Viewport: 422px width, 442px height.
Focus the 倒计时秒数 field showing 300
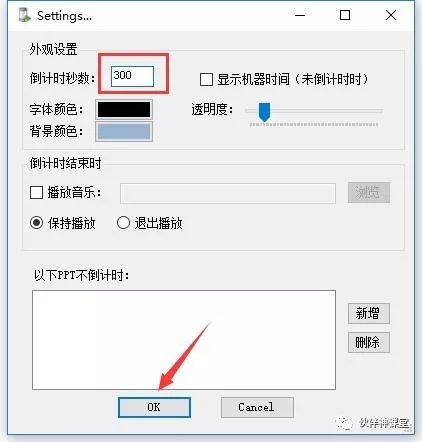coord(132,76)
